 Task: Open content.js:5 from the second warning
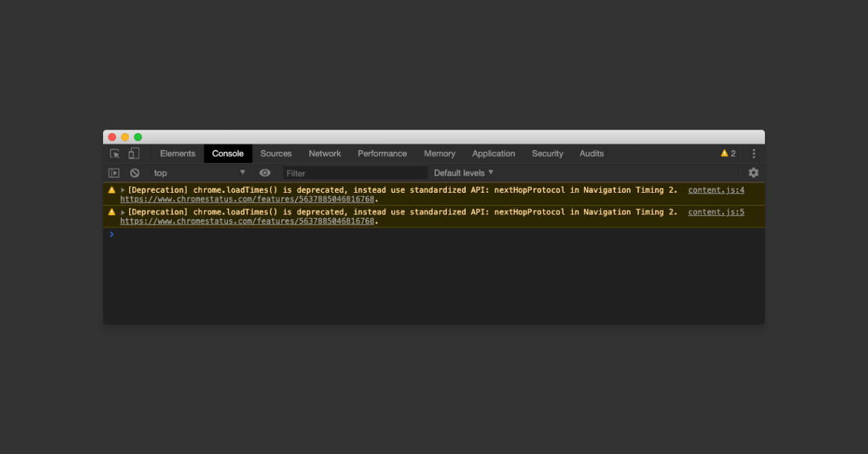coord(715,212)
